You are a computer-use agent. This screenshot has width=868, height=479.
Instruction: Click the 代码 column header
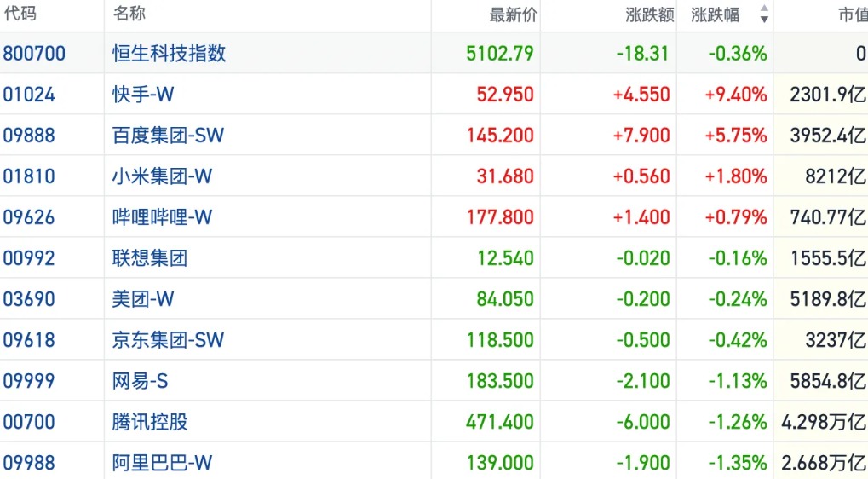[x=20, y=14]
